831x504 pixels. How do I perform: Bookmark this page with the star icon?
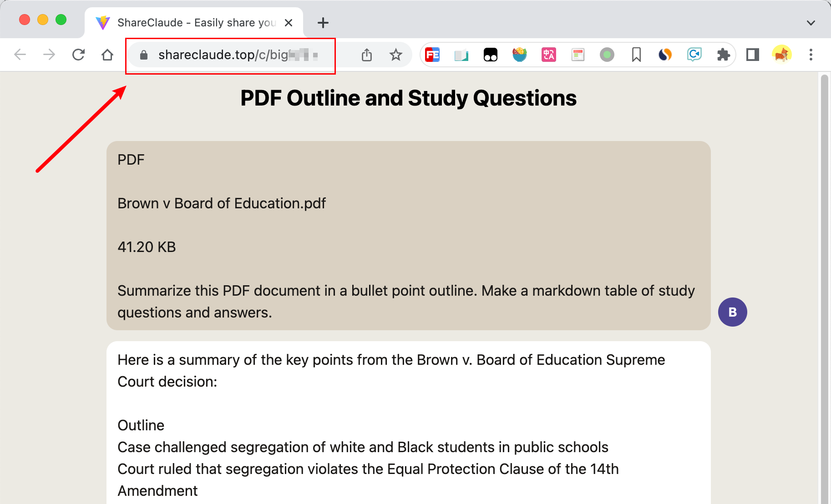(x=396, y=55)
